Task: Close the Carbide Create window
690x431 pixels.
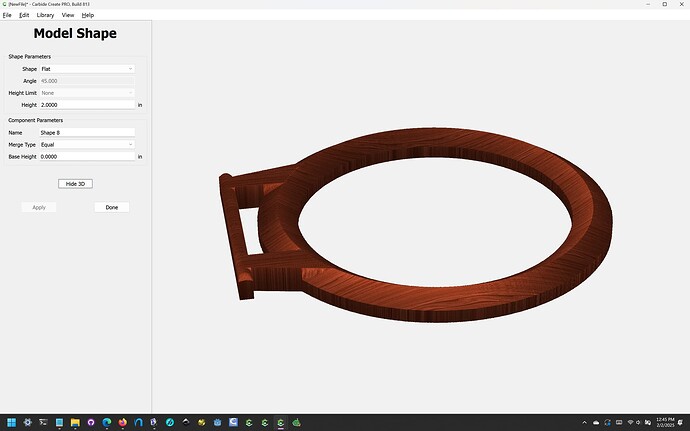Action: [681, 4]
